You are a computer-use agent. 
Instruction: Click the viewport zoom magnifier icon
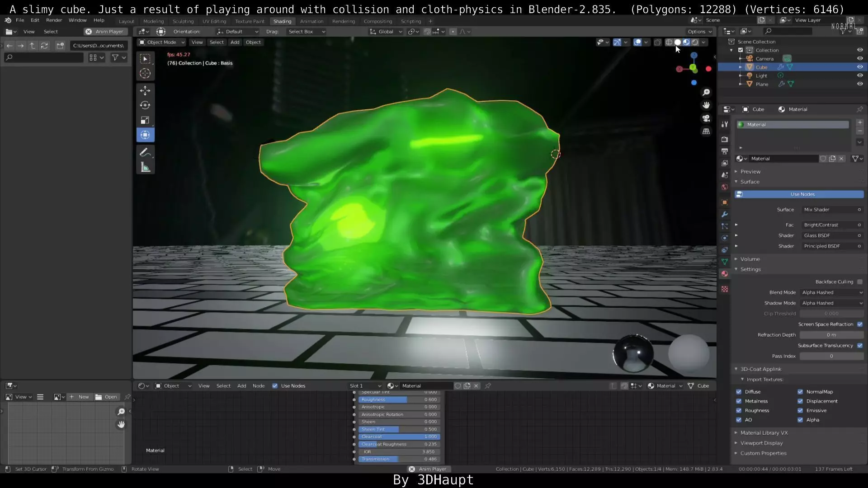point(706,92)
